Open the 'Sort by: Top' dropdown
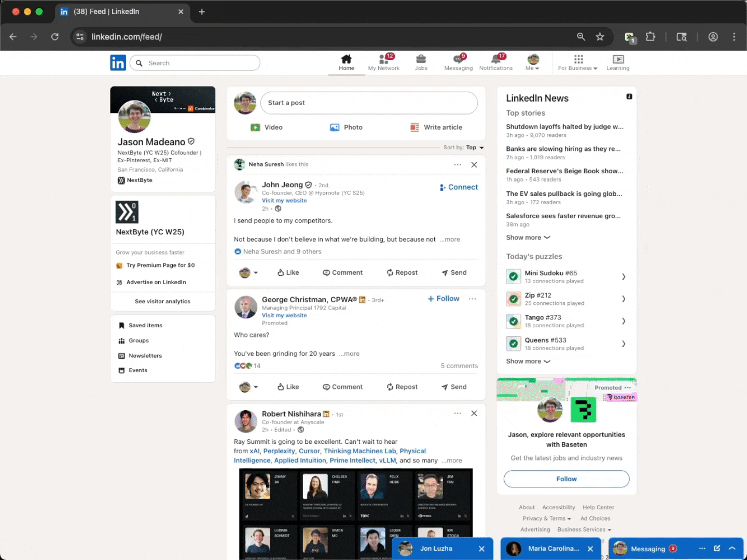Screen dimensions: 747x560 (x=463, y=147)
